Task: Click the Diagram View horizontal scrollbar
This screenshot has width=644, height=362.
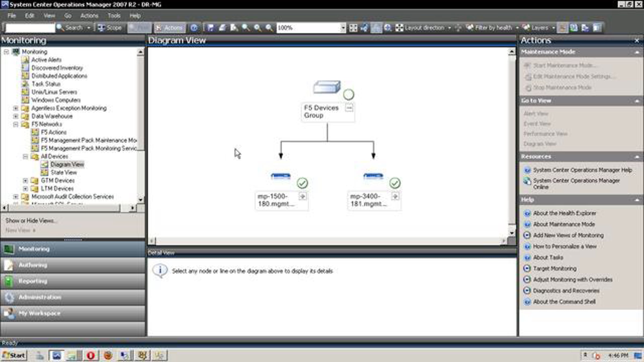Action: pyautogui.click(x=328, y=241)
